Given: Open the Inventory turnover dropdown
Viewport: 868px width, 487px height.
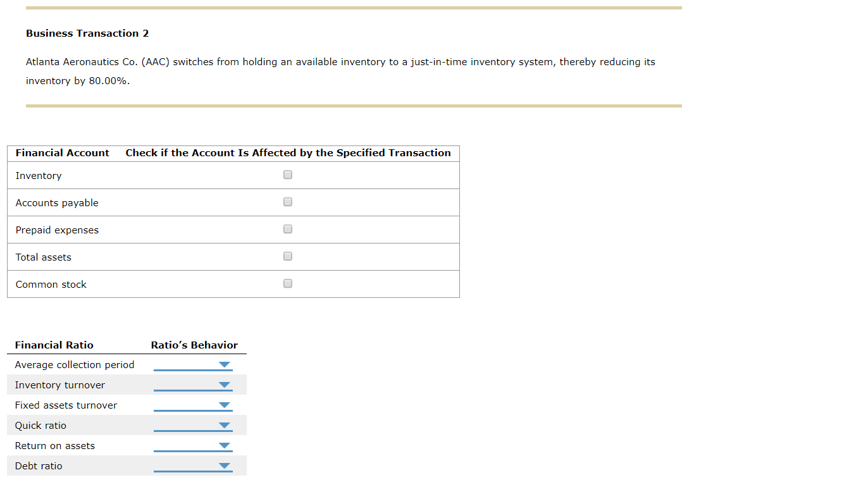Looking at the screenshot, I should click(x=224, y=385).
